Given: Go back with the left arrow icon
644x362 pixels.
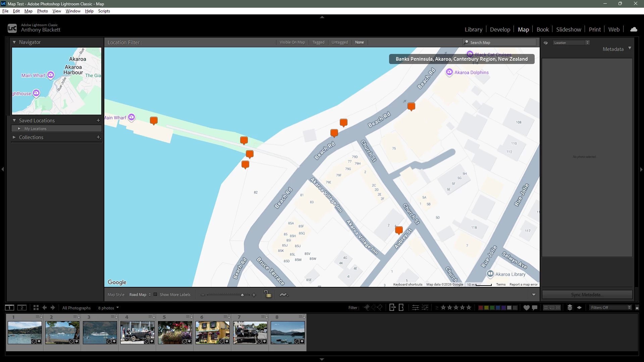Looking at the screenshot, I should (x=45, y=308).
